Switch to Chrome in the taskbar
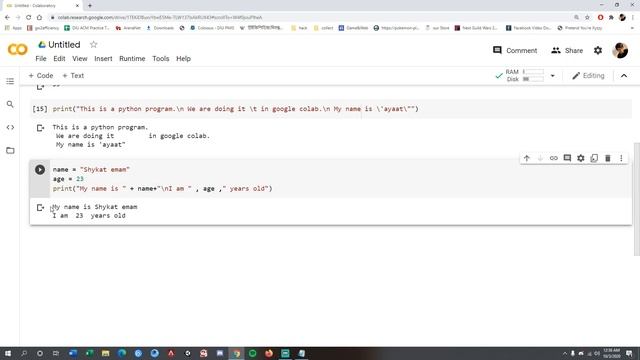Screen dimensions: 640x360 coord(236,353)
